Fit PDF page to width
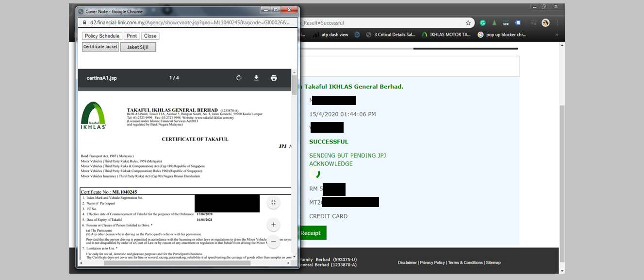The width and height of the screenshot is (644, 280). coord(273,202)
